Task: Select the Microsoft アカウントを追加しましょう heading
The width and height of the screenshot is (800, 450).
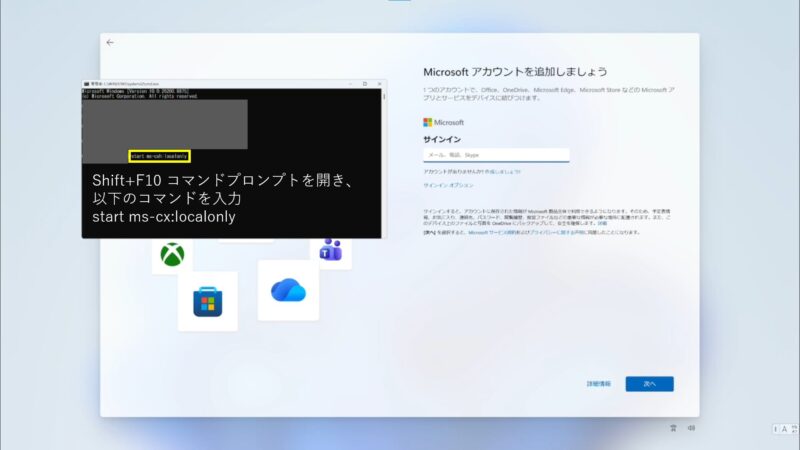Action: pos(515,72)
